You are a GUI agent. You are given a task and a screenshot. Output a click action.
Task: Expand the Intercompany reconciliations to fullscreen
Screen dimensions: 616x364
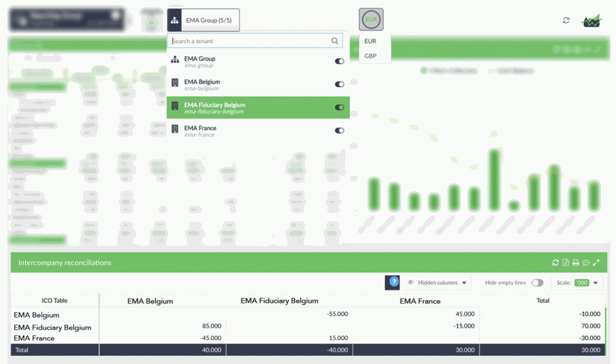[597, 262]
